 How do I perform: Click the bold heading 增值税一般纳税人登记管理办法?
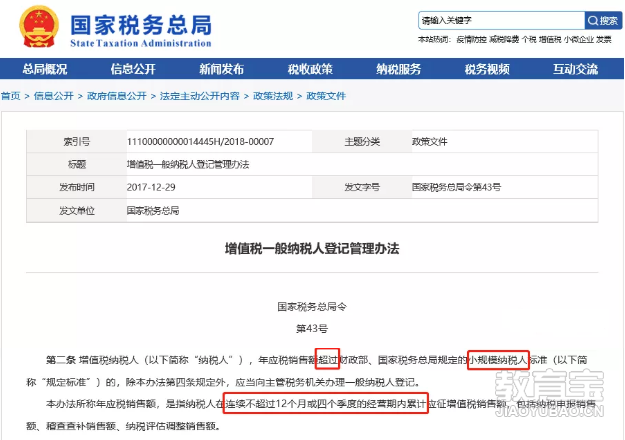tap(312, 249)
